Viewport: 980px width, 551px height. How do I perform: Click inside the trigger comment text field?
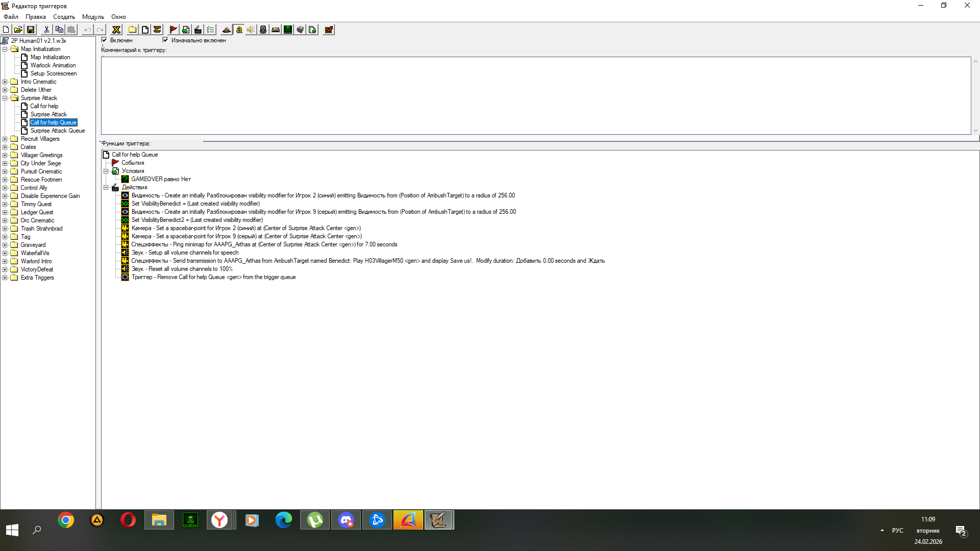click(x=535, y=95)
